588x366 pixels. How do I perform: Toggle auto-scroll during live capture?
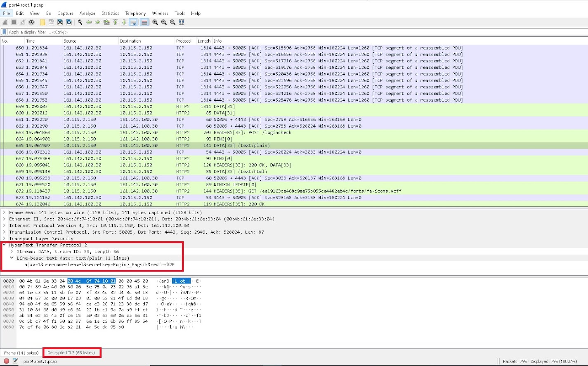133,22
